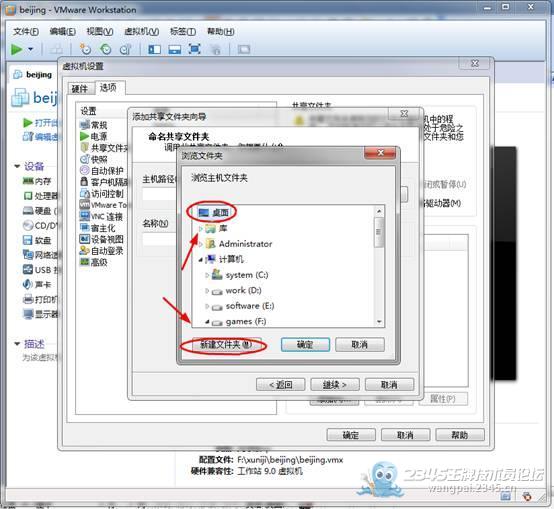Click the thumbnail bar toolbar icon

tap(175, 49)
